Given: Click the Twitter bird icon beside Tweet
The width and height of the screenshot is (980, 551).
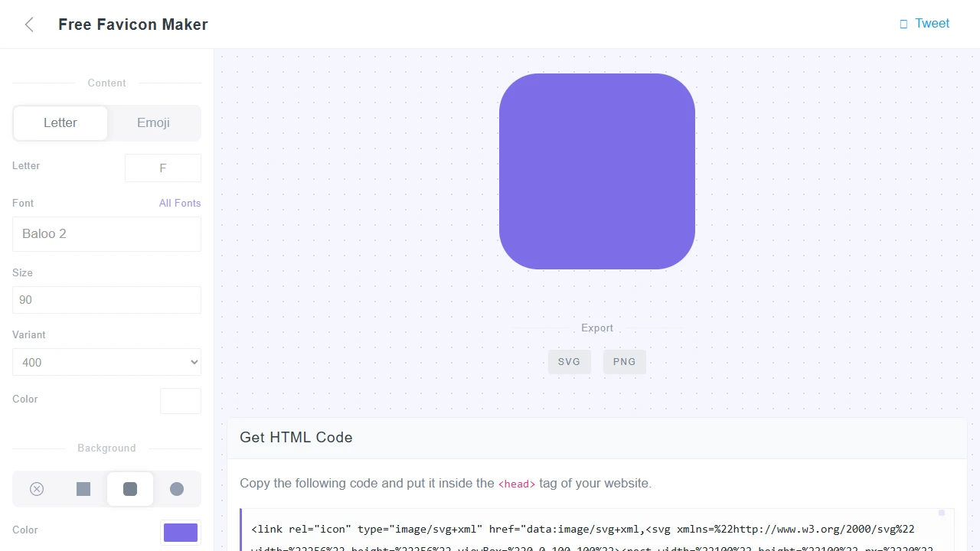Looking at the screenshot, I should click(x=903, y=24).
